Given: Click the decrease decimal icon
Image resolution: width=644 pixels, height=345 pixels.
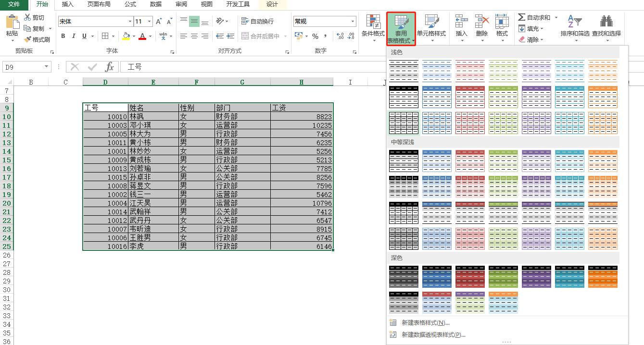Looking at the screenshot, I should 351,36.
